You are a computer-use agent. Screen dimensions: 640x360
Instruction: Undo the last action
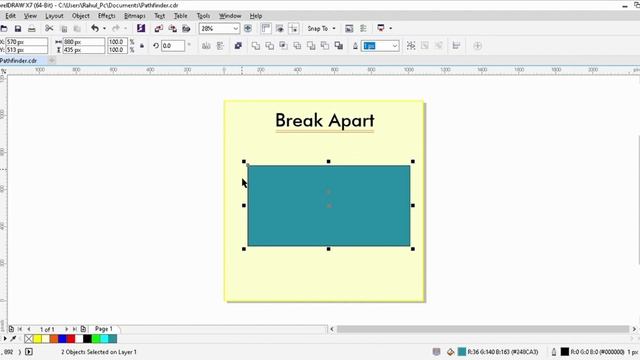95,28
